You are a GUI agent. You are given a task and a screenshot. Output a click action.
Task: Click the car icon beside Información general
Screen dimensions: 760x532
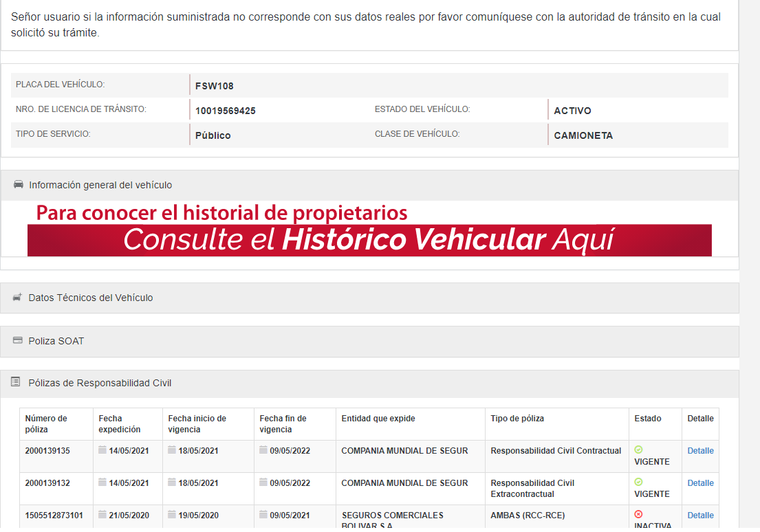click(19, 185)
